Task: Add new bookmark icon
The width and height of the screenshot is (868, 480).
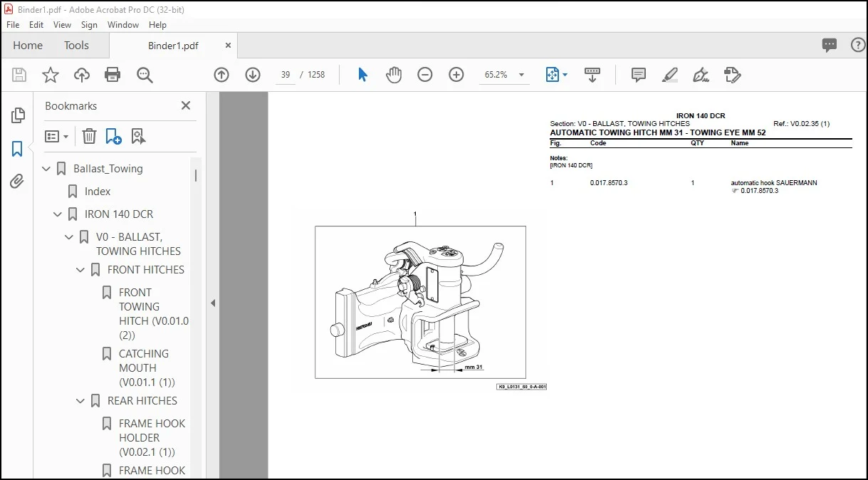Action: 113,136
